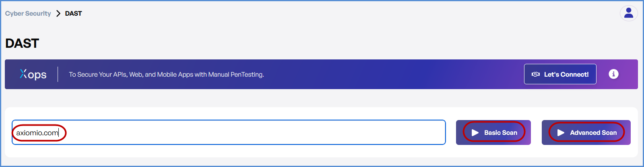Open the user profile avatar icon
The image size is (644, 167).
point(628,13)
